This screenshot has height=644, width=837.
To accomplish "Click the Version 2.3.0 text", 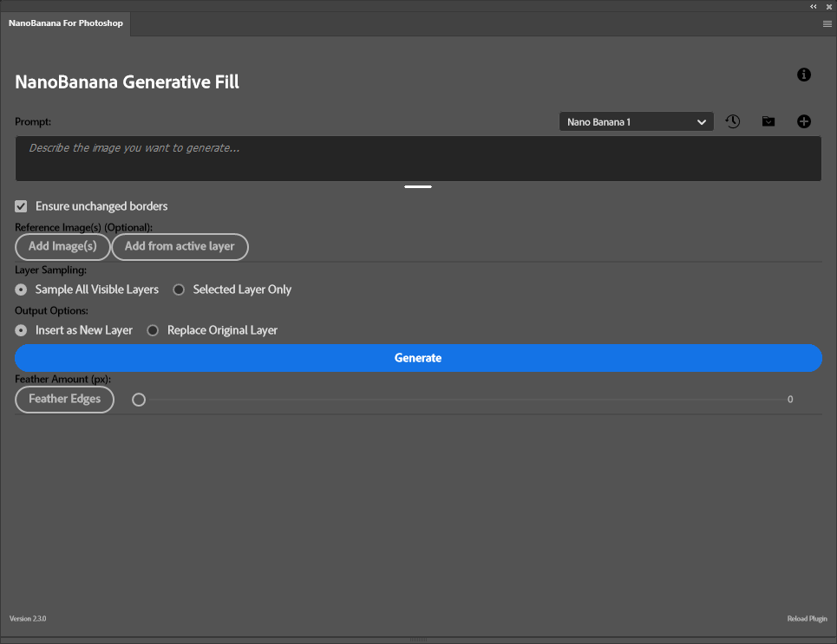I will pyautogui.click(x=28, y=618).
